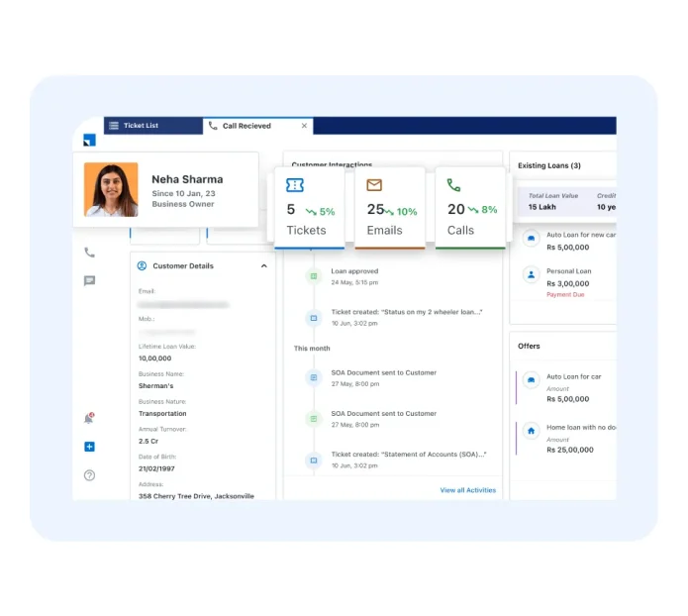This screenshot has width=688, height=616.
Task: Click the Existing Loans (3) heading
Action: tap(548, 165)
